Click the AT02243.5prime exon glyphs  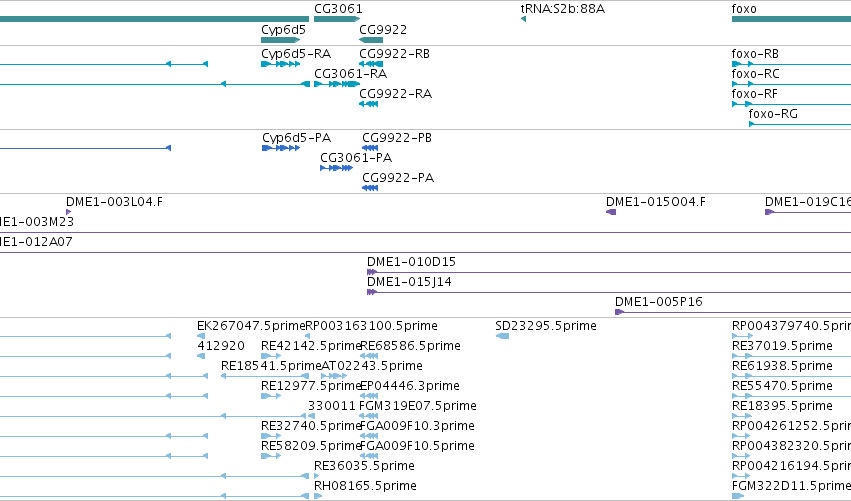pos(334,376)
